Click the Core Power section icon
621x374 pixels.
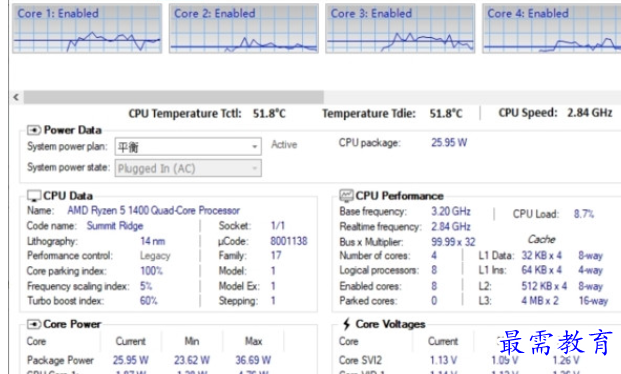pos(34,324)
